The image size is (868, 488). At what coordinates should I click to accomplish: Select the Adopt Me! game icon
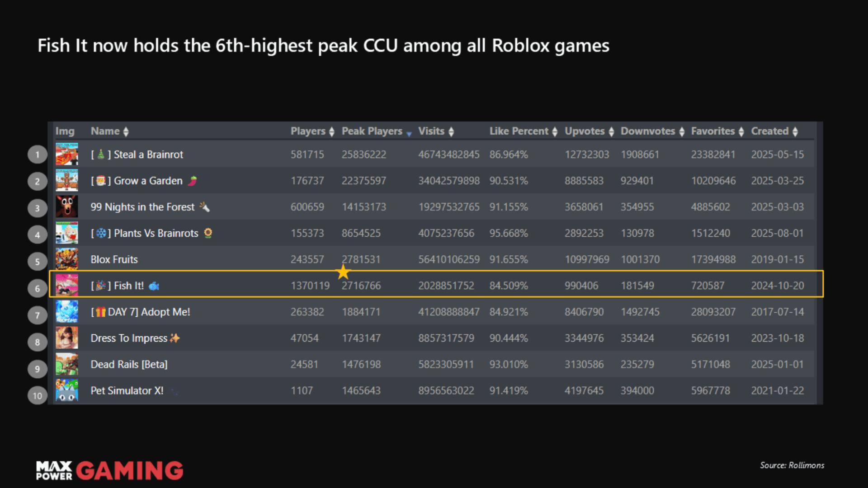pos(67,311)
